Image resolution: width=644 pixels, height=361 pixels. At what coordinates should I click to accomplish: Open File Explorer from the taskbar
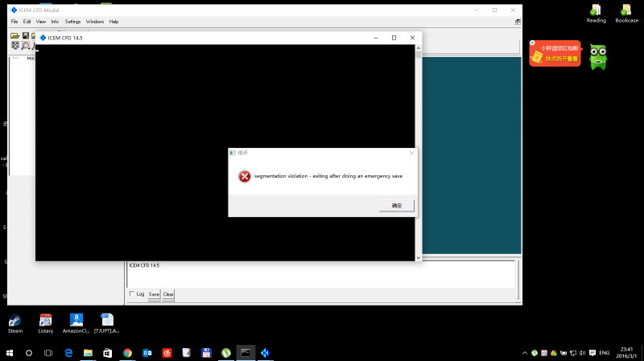pyautogui.click(x=88, y=353)
